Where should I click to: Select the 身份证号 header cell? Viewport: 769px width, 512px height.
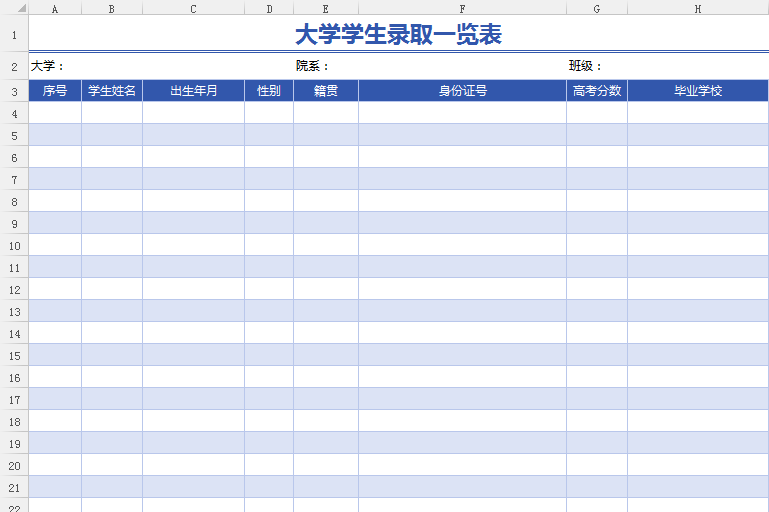tap(462, 91)
